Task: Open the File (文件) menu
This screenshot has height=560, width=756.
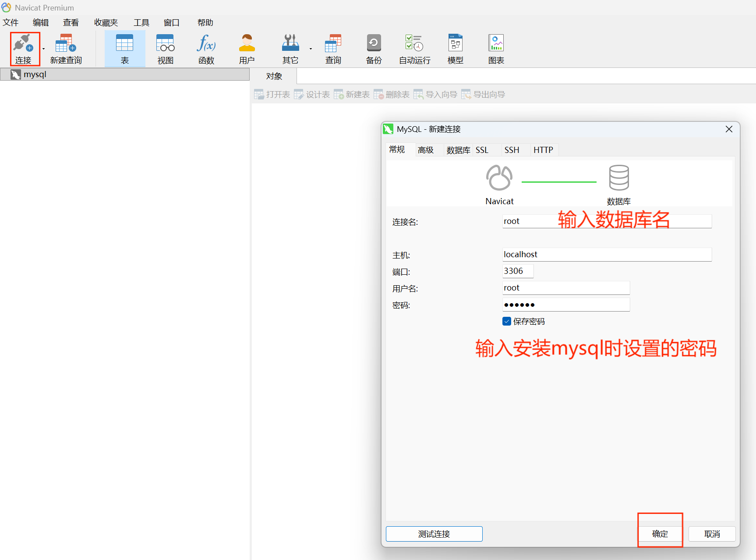Action: pyautogui.click(x=11, y=22)
